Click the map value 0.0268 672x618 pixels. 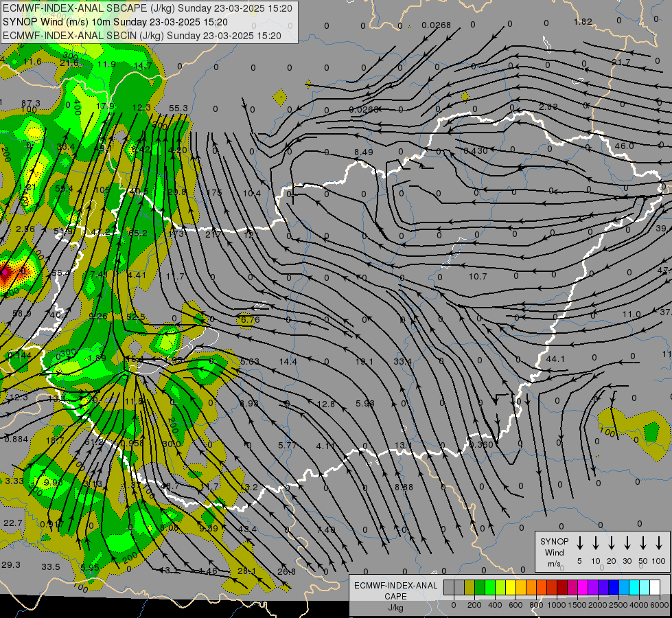(x=436, y=25)
